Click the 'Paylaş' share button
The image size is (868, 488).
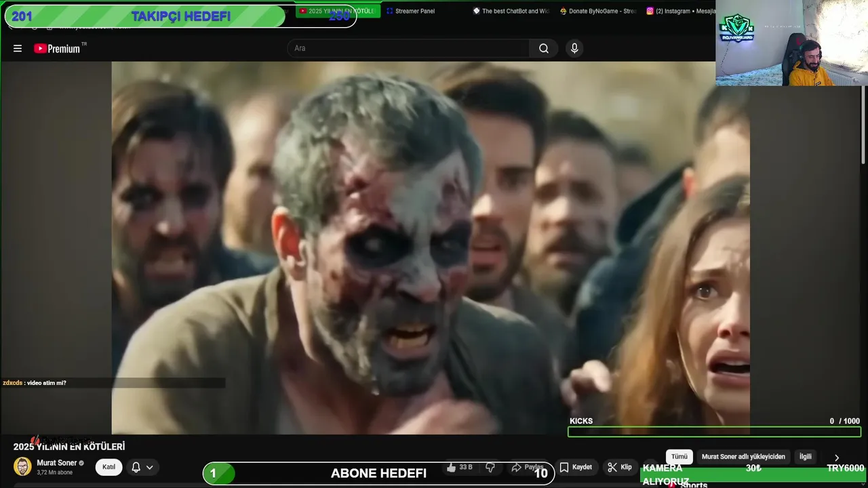coord(528,467)
